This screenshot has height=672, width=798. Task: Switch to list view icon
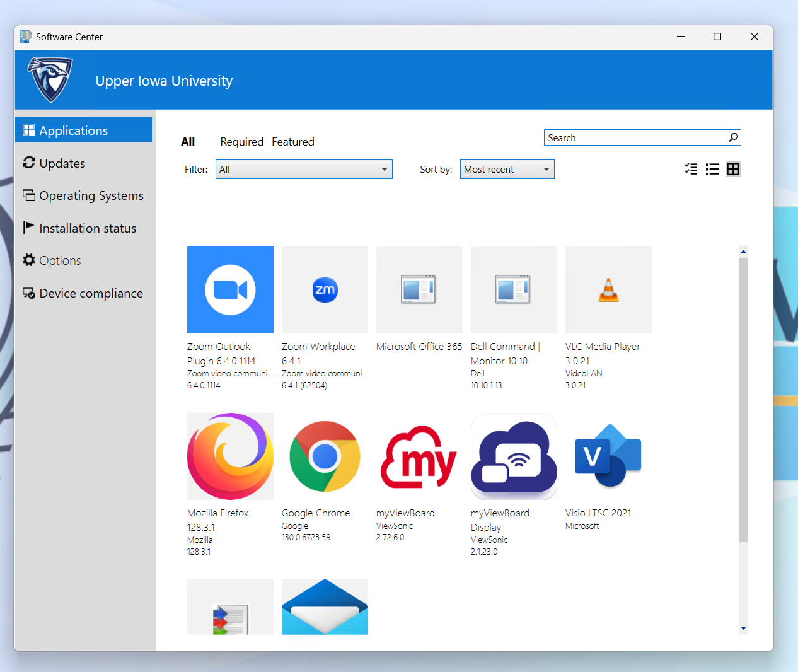tap(712, 169)
